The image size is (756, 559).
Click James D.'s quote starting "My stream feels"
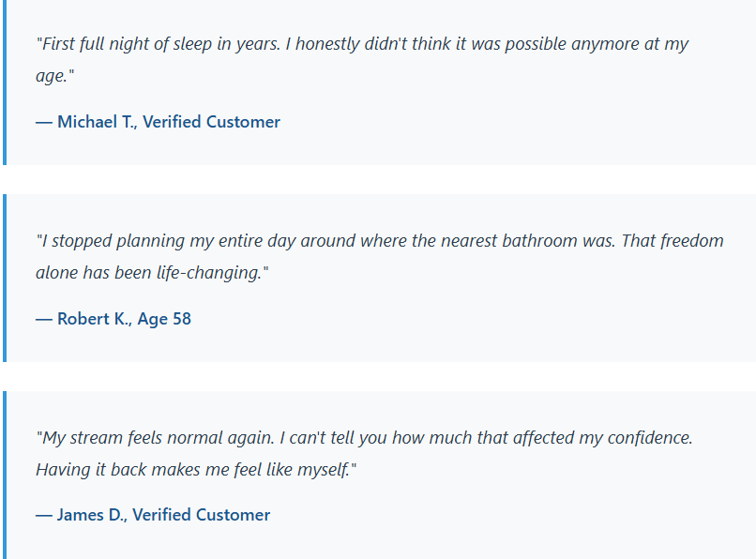click(364, 438)
